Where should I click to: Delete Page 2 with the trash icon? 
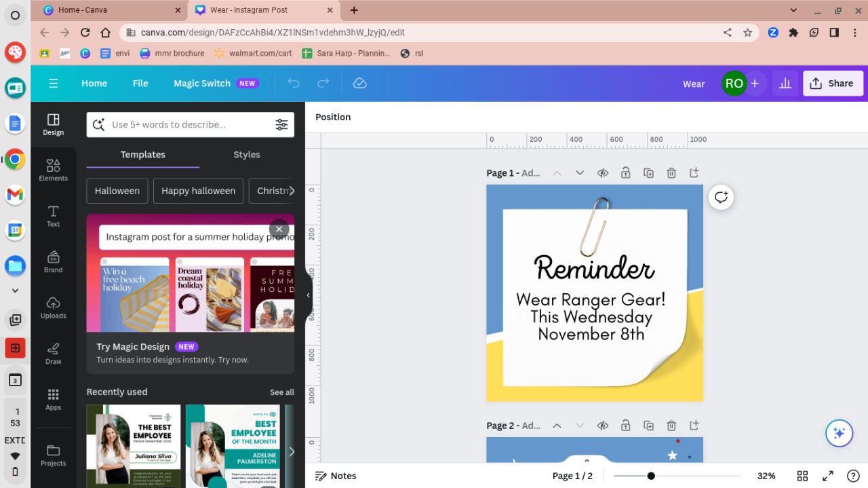(x=671, y=426)
